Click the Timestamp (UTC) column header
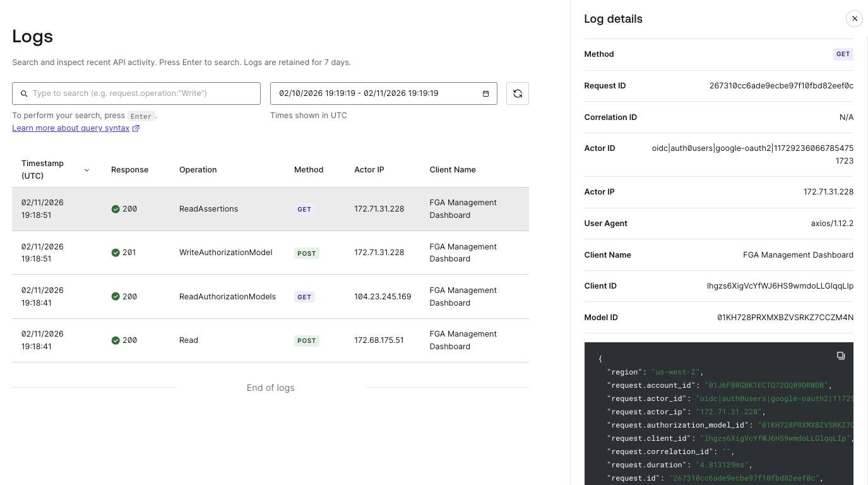 43,170
